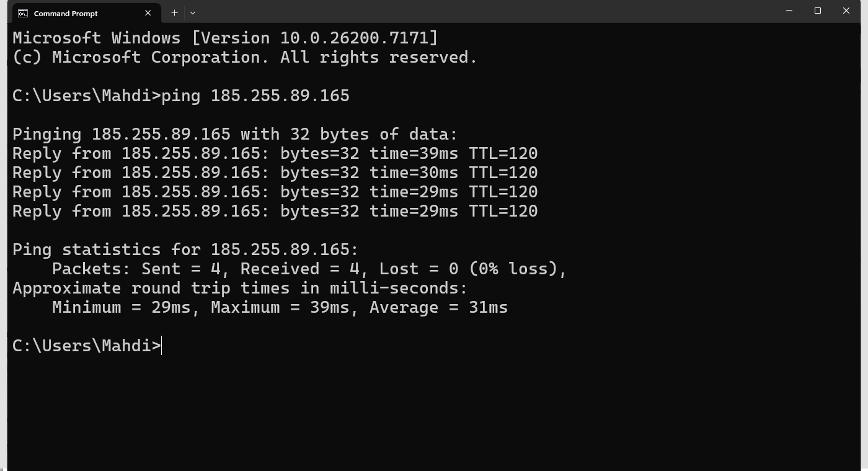Click the reply line showing time=39ms
Screen dimensions: 868x471
(x=275, y=153)
